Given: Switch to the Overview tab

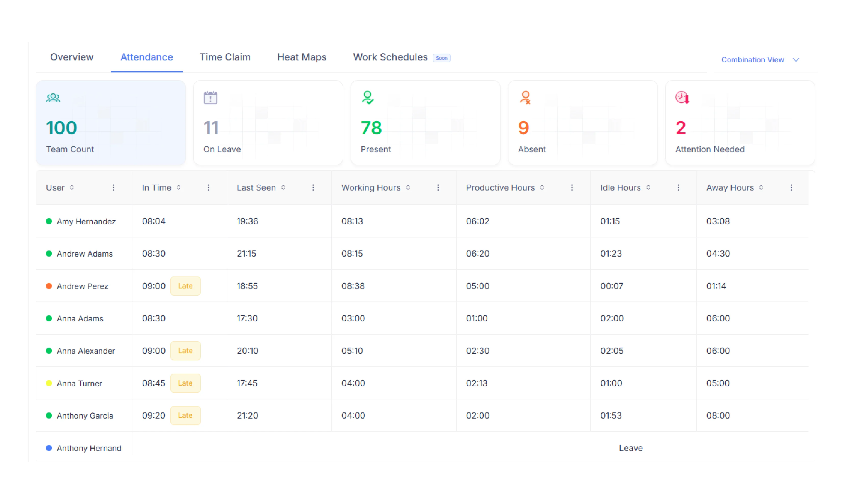Looking at the screenshot, I should [72, 57].
